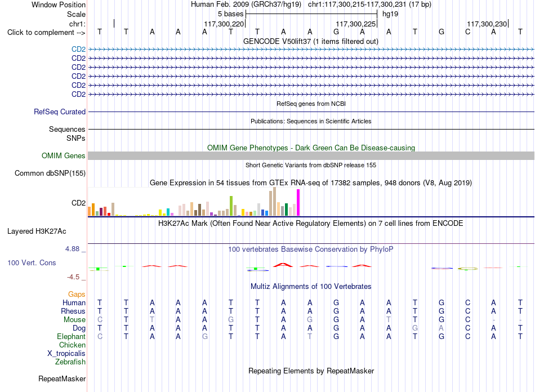Click 'Multiz Alignments of 100 Vertebrates' title
Viewport: 535px width, 392px height.
click(311, 286)
